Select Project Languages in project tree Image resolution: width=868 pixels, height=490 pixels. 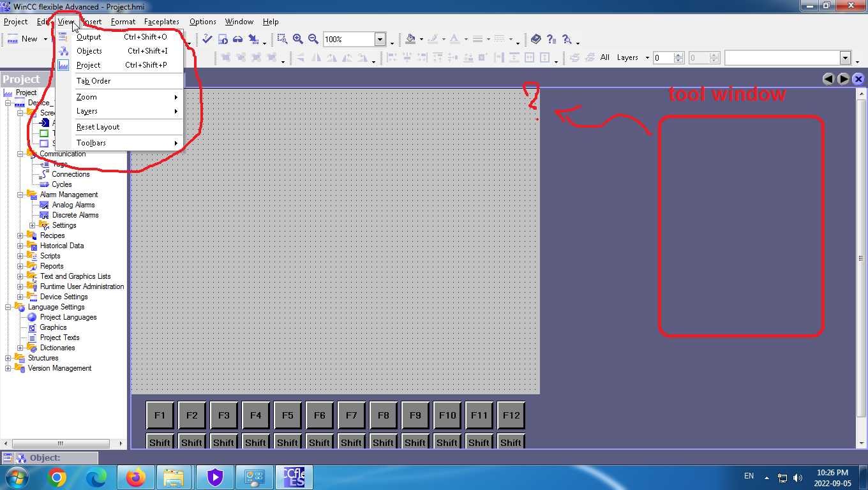tap(68, 317)
